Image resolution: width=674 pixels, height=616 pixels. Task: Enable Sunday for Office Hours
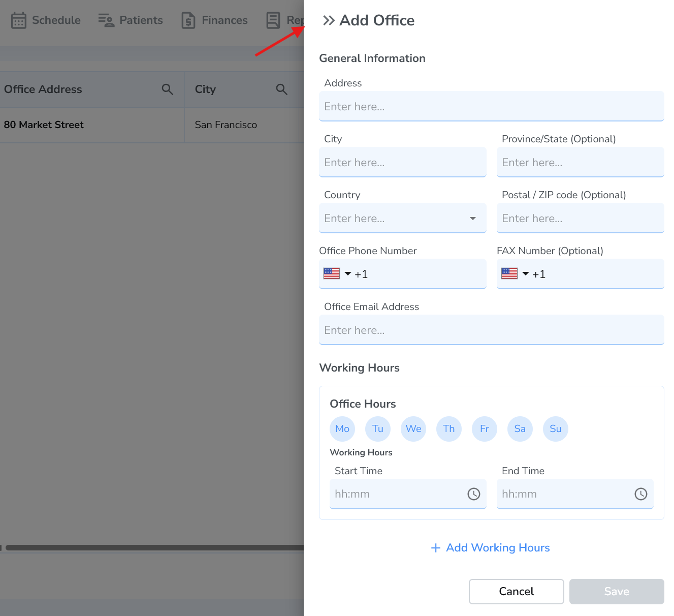point(555,428)
